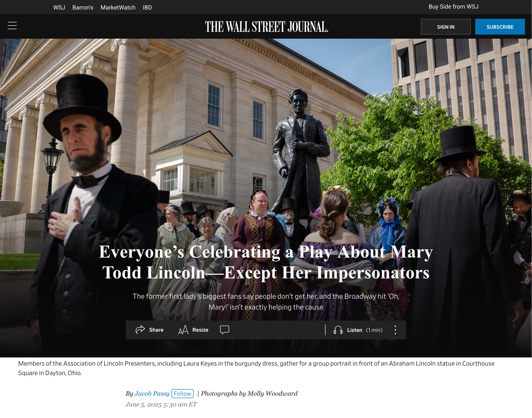
Task: Open Jacob Passy's author page
Action: tap(152, 394)
